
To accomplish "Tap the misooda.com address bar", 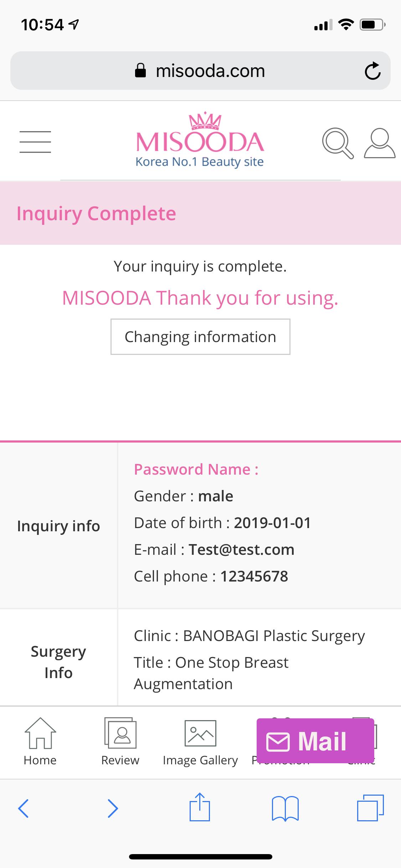I will pyautogui.click(x=200, y=71).
